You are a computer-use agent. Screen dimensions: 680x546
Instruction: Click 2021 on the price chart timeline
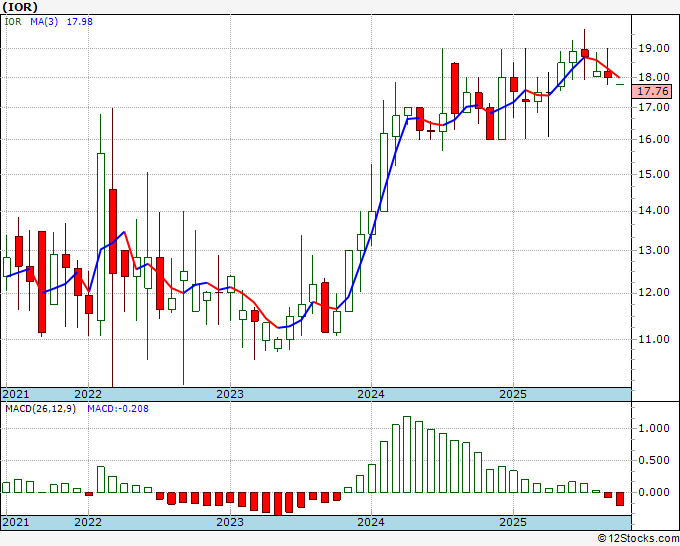pyautogui.click(x=16, y=394)
